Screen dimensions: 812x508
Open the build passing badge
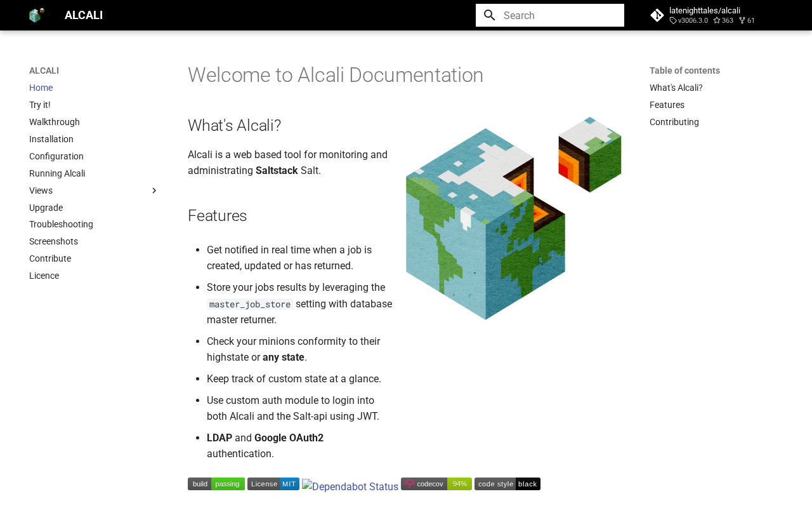(216, 484)
